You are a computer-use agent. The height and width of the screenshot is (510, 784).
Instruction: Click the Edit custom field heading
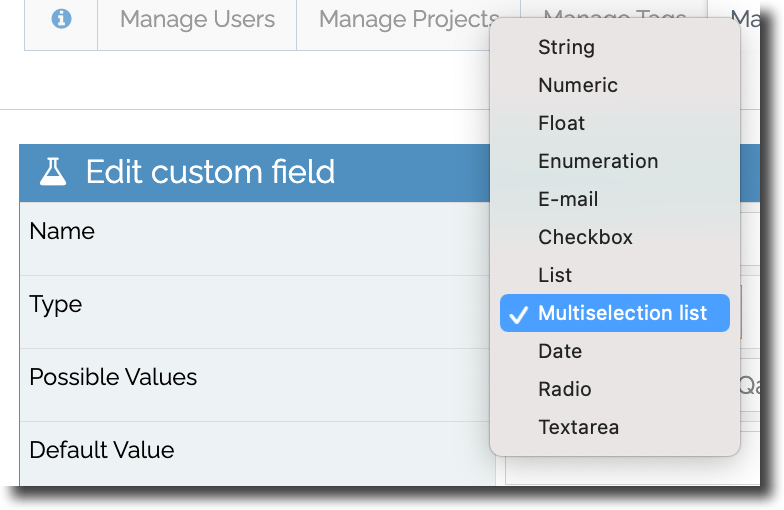[210, 172]
